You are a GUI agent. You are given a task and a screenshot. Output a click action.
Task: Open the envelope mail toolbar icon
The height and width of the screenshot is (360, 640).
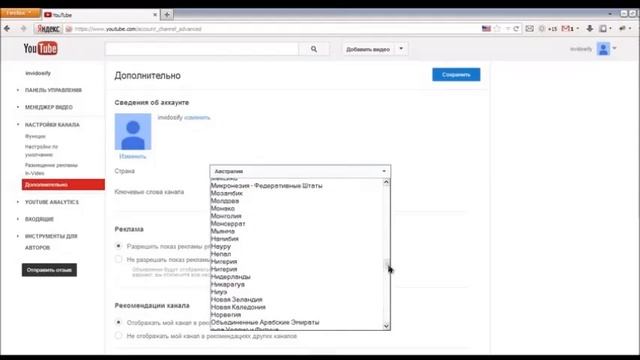pyautogui.click(x=529, y=29)
